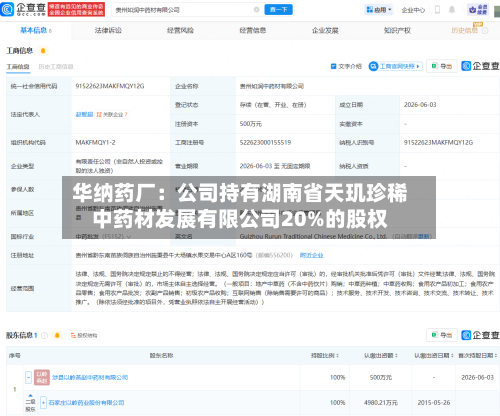
Task: Switch to 企业发展 tab
Action: (x=325, y=31)
